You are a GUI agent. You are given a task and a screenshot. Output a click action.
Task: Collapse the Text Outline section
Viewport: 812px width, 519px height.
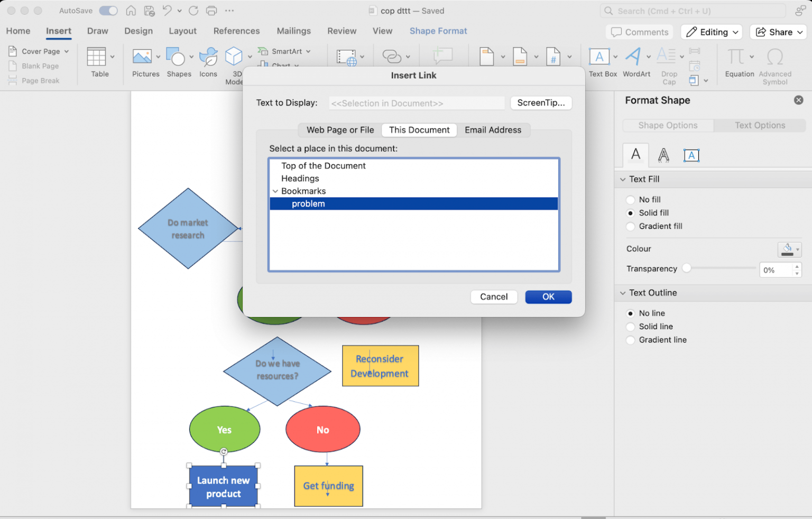pos(622,293)
